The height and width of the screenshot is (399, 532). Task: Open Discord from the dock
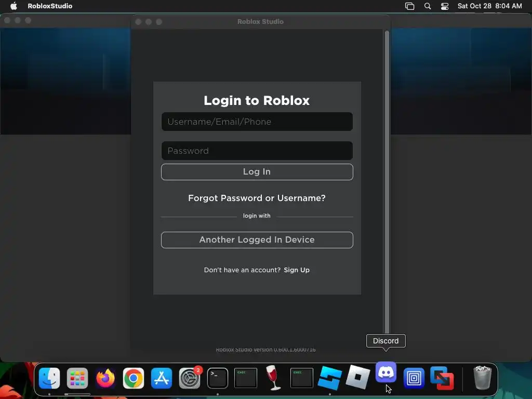click(x=386, y=372)
